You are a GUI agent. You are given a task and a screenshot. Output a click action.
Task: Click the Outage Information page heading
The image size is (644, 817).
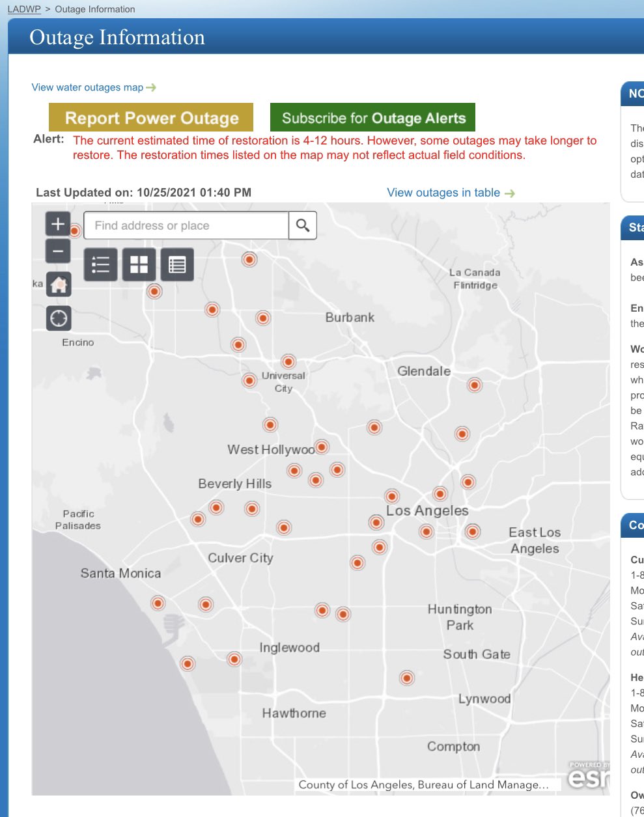pos(117,37)
